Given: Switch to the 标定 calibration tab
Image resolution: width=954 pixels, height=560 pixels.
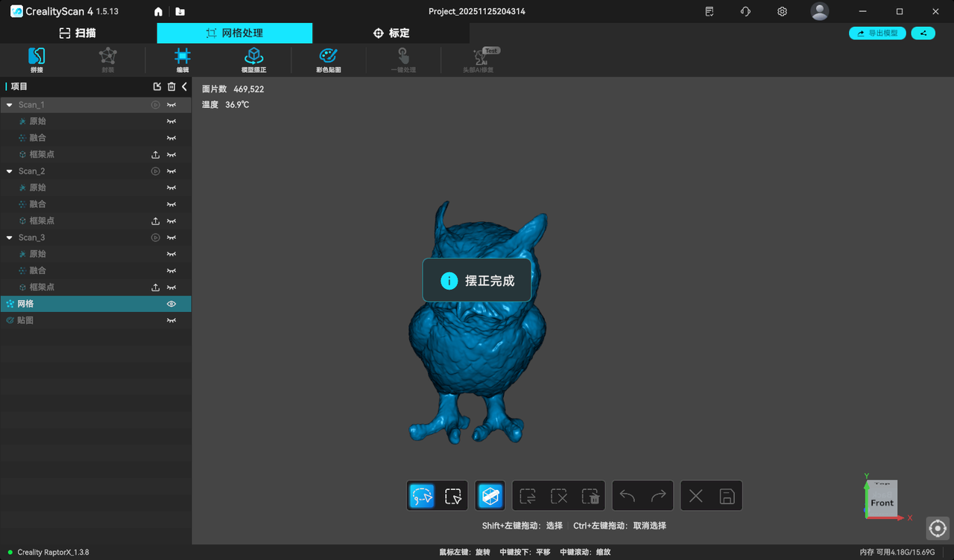Looking at the screenshot, I should tap(391, 34).
